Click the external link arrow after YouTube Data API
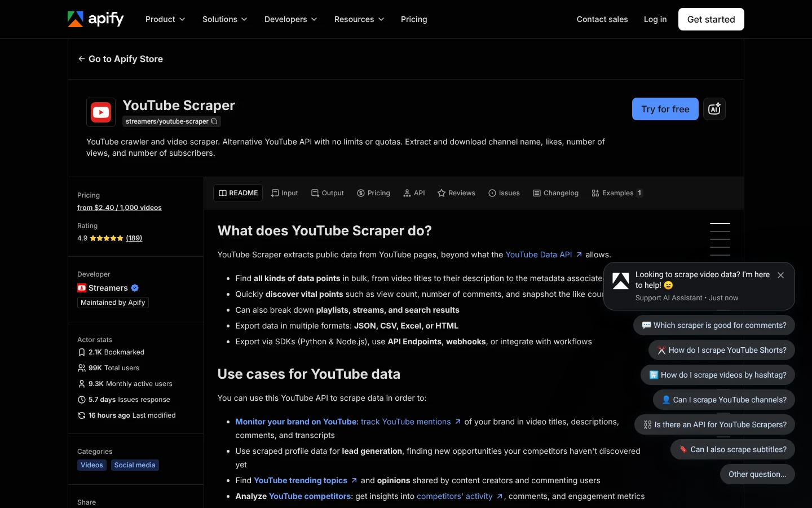This screenshot has height=508, width=812. tap(579, 255)
